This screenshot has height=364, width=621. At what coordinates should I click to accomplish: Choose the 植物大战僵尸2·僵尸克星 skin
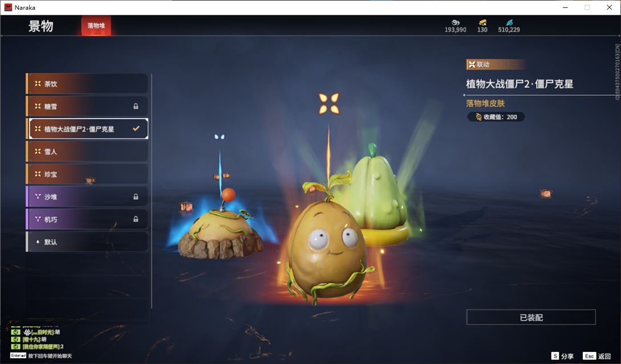coord(87,129)
